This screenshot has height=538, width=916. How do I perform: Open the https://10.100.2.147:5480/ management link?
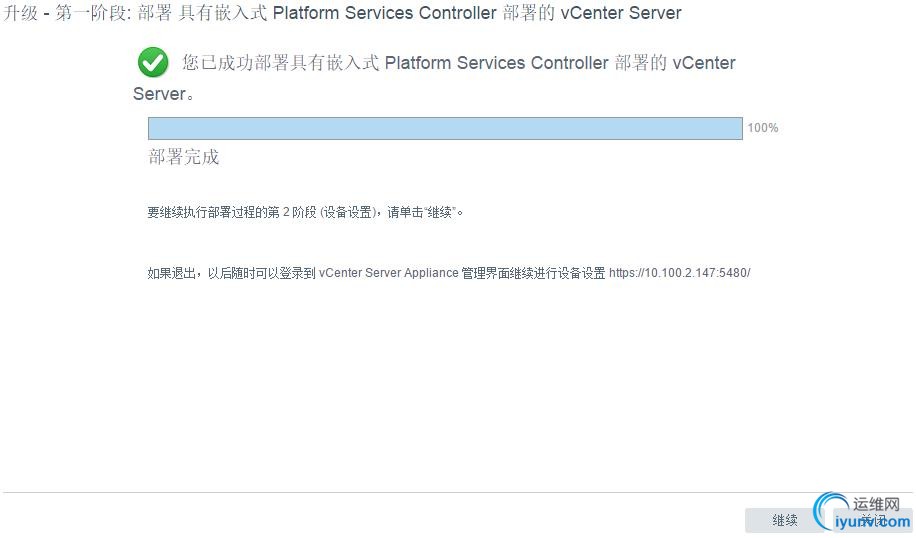point(679,272)
